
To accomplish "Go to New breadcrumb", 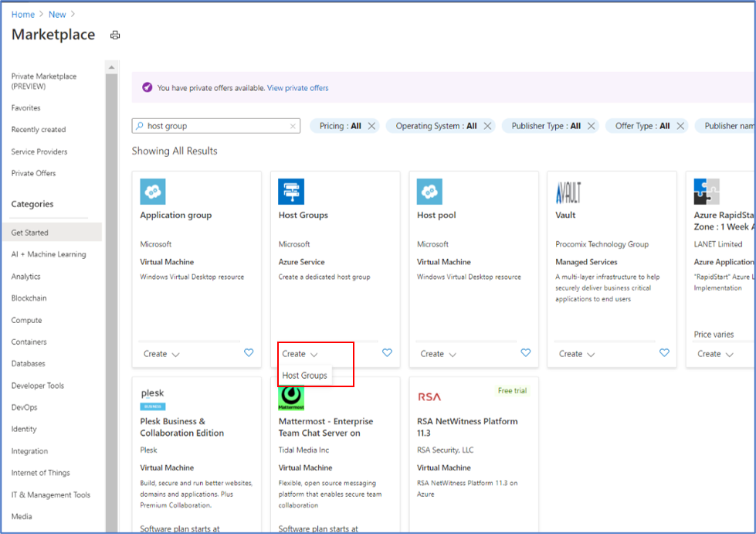I will click(57, 15).
